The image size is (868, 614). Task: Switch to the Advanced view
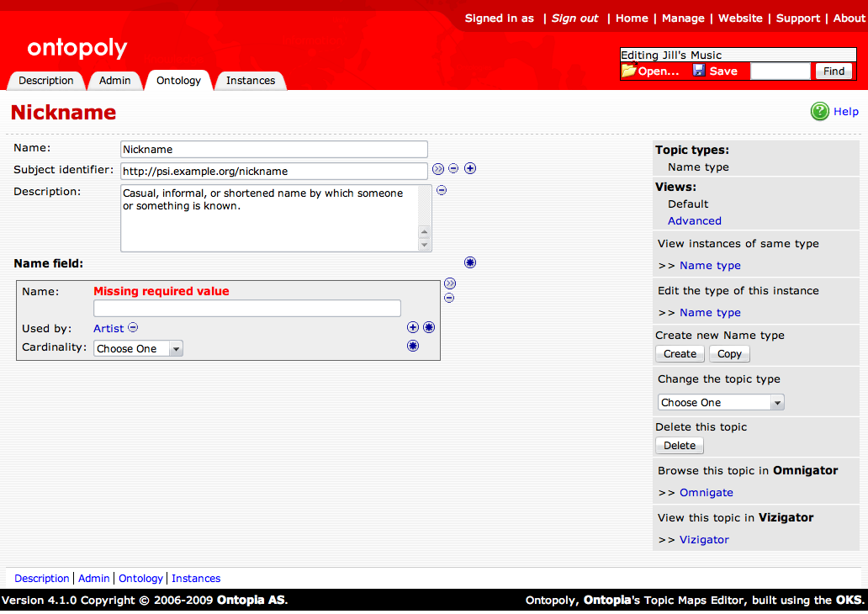695,220
